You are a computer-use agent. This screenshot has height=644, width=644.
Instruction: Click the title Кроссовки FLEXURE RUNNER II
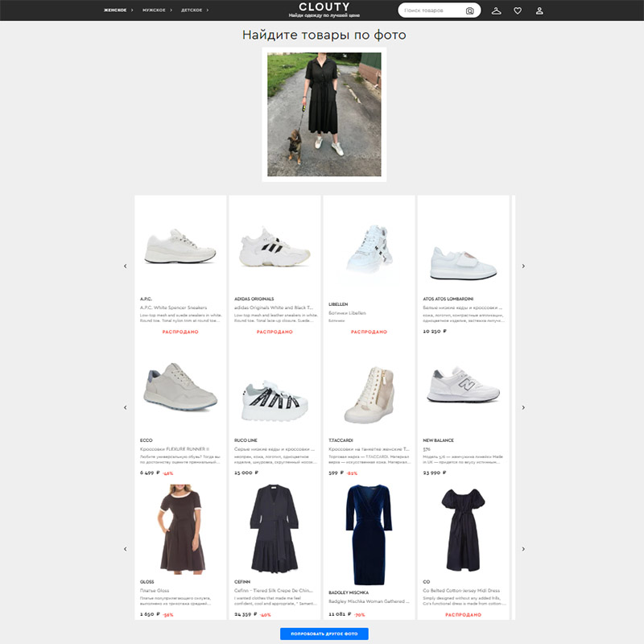click(x=175, y=449)
